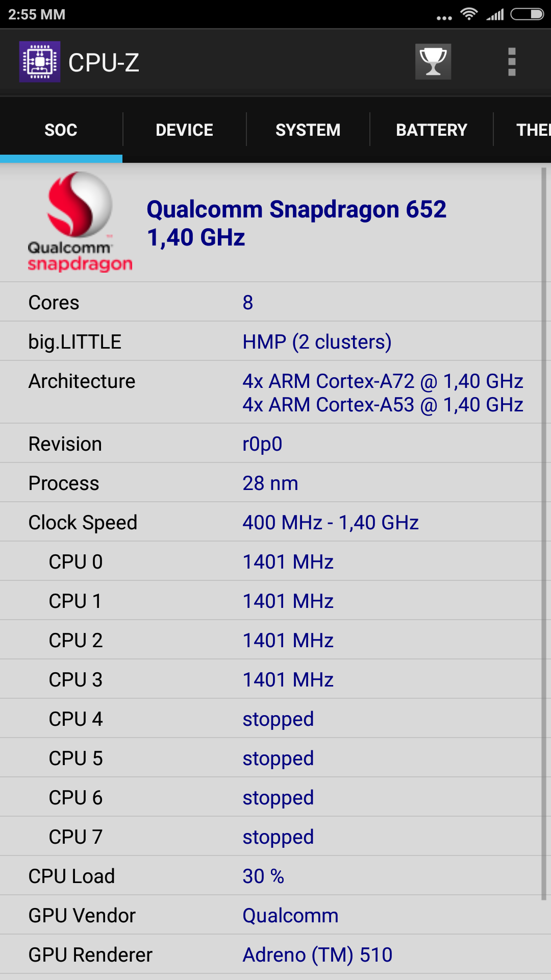This screenshot has height=980, width=551.
Task: Tap the battery indicator in status bar
Action: (x=528, y=14)
